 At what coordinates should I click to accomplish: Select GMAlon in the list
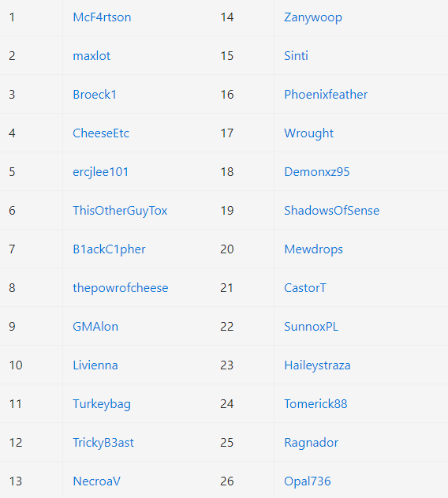tap(95, 327)
